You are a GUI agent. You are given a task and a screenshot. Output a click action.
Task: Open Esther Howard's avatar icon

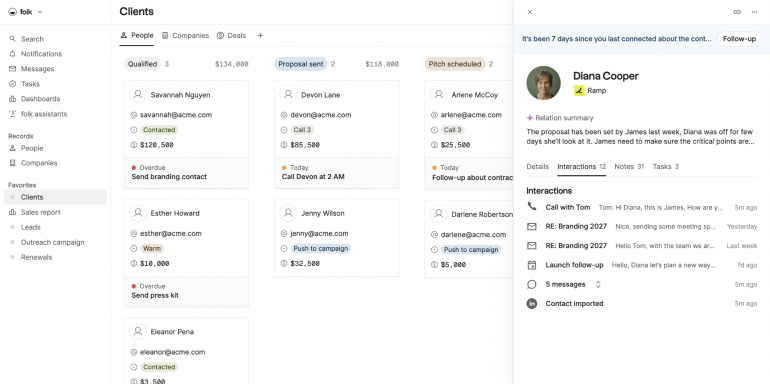click(138, 213)
